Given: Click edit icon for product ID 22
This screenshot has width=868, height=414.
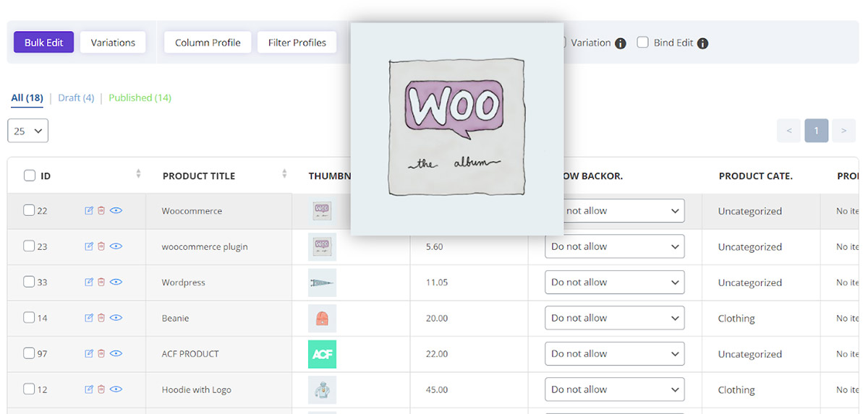Looking at the screenshot, I should (x=89, y=210).
